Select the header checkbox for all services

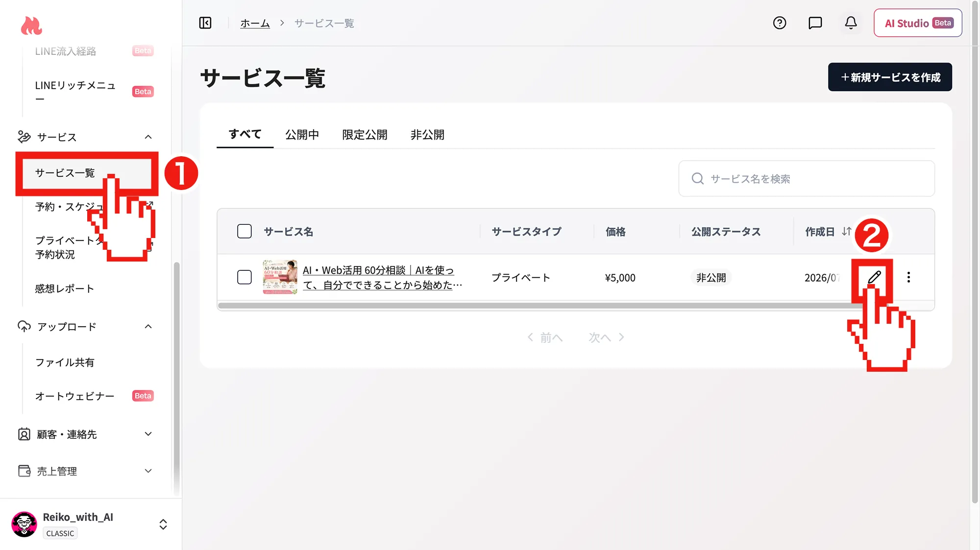245,231
